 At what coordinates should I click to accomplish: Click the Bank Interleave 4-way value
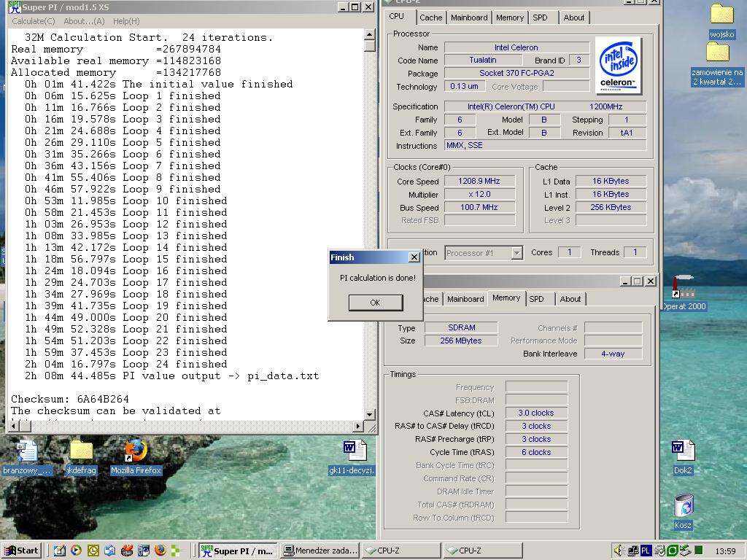click(613, 354)
